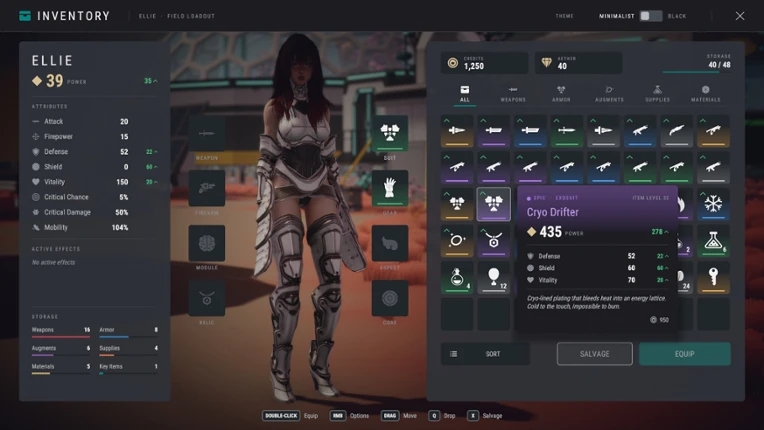Image resolution: width=764 pixels, height=430 pixels.
Task: Select the gold-rarity blade weapon item
Action: click(x=457, y=131)
